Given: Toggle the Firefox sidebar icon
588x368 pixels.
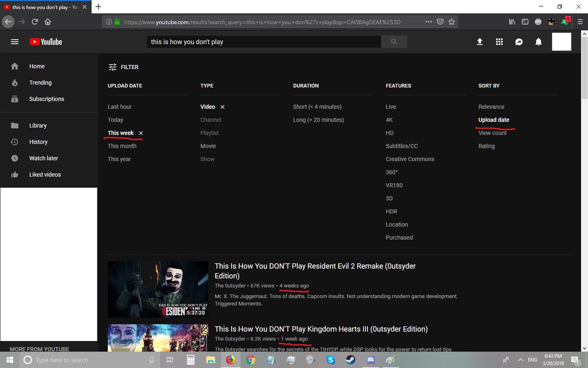Looking at the screenshot, I should pos(525,22).
